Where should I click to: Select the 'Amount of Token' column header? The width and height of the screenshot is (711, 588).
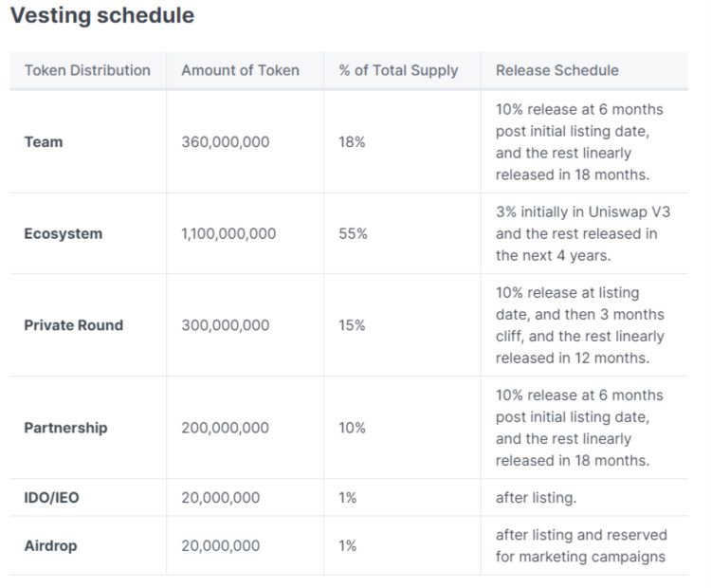[240, 70]
